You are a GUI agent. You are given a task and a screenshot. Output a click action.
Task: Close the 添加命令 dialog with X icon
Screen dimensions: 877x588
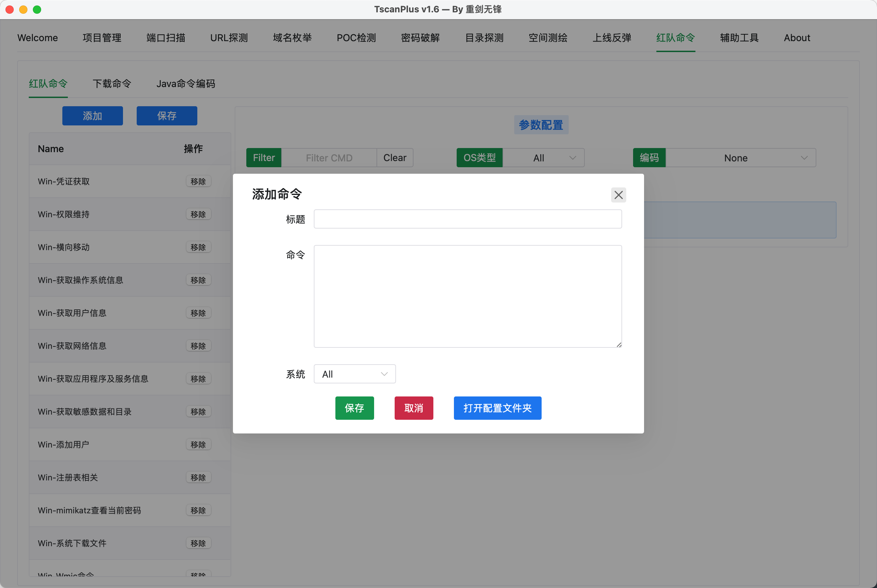[x=618, y=195]
